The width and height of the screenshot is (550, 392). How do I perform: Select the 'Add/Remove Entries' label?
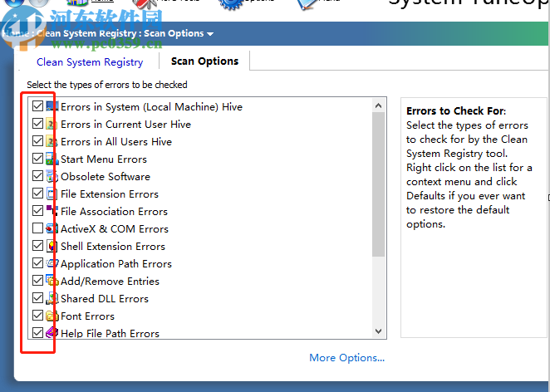point(110,282)
